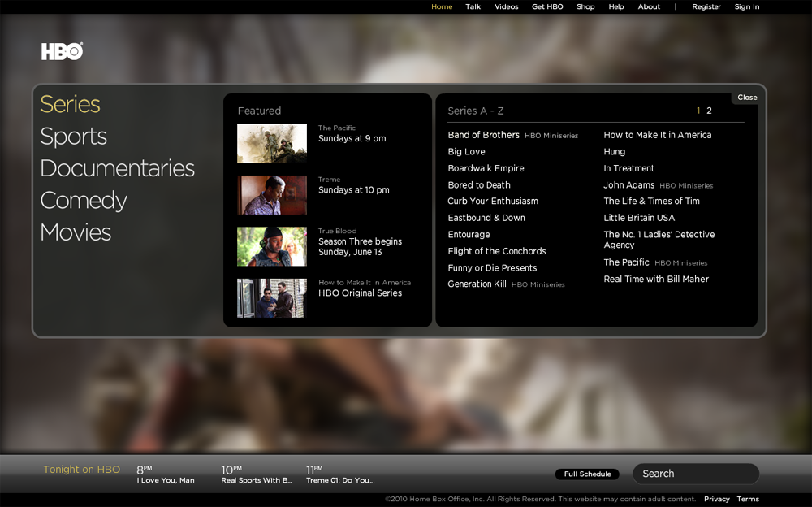Open Band of Brothers series
The height and width of the screenshot is (507, 812).
[x=483, y=135]
